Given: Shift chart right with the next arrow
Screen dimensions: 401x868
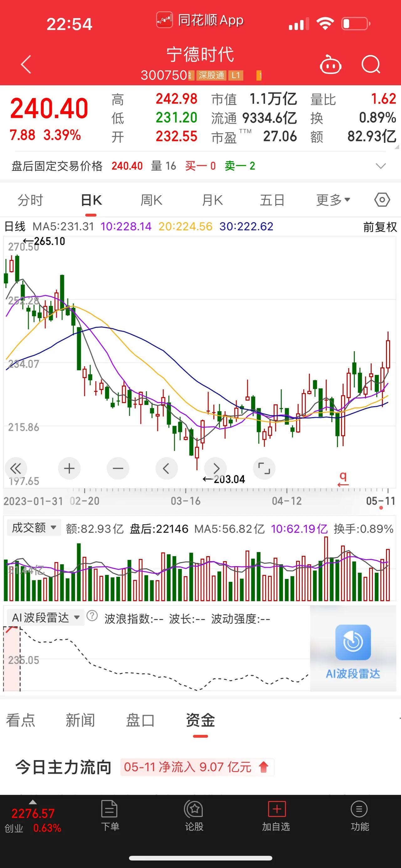Looking at the screenshot, I should click(216, 468).
